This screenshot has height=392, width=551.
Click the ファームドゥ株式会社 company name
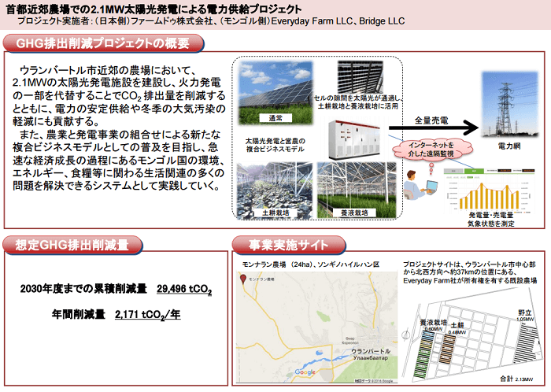[x=172, y=21]
